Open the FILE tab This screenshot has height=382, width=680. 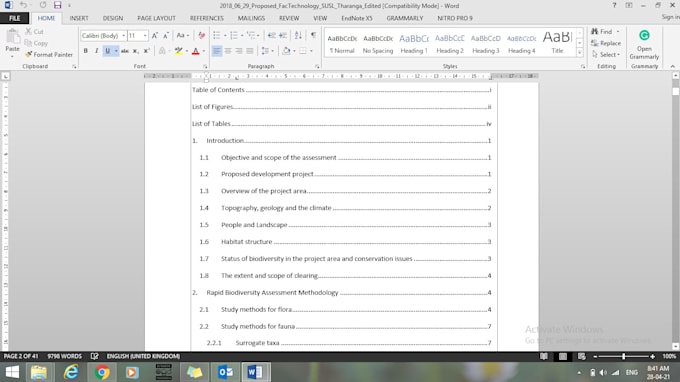[15, 18]
